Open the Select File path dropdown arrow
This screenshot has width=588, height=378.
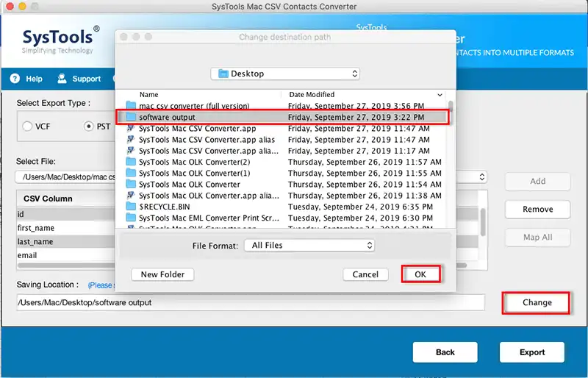tap(482, 176)
